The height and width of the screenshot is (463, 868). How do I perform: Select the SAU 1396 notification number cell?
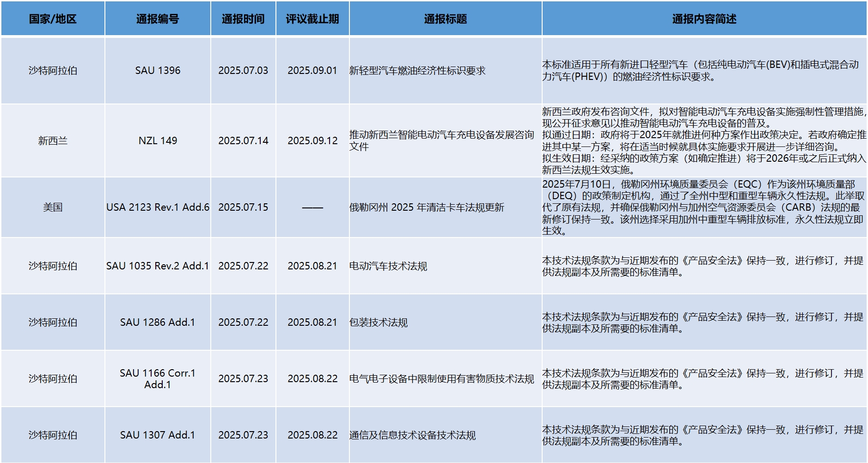pyautogui.click(x=158, y=71)
